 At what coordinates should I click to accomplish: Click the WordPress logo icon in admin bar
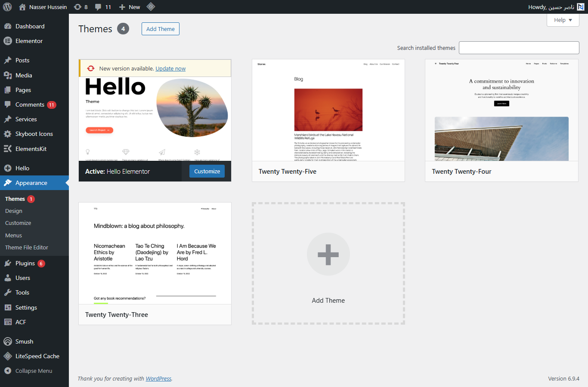tap(7, 7)
